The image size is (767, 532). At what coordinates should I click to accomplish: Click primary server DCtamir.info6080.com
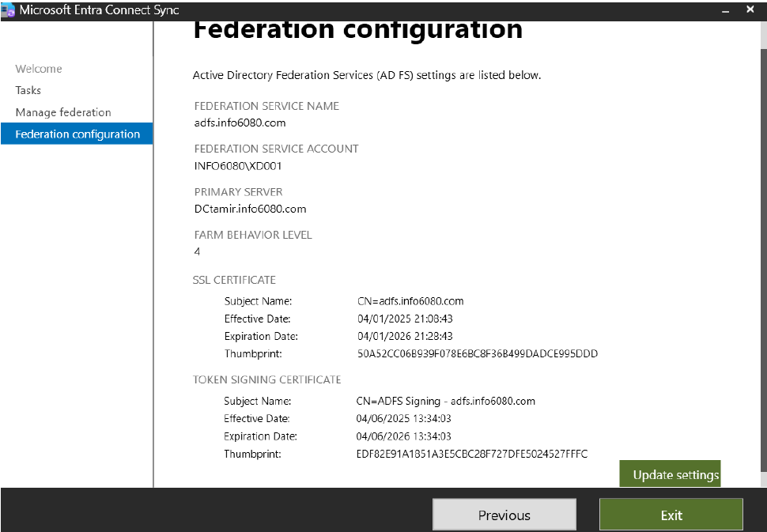(250, 209)
